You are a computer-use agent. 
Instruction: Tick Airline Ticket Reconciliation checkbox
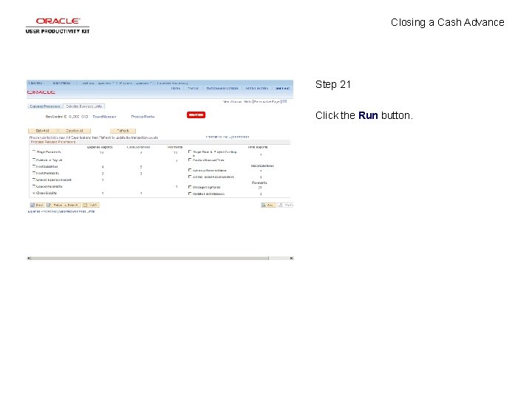pyautogui.click(x=190, y=177)
